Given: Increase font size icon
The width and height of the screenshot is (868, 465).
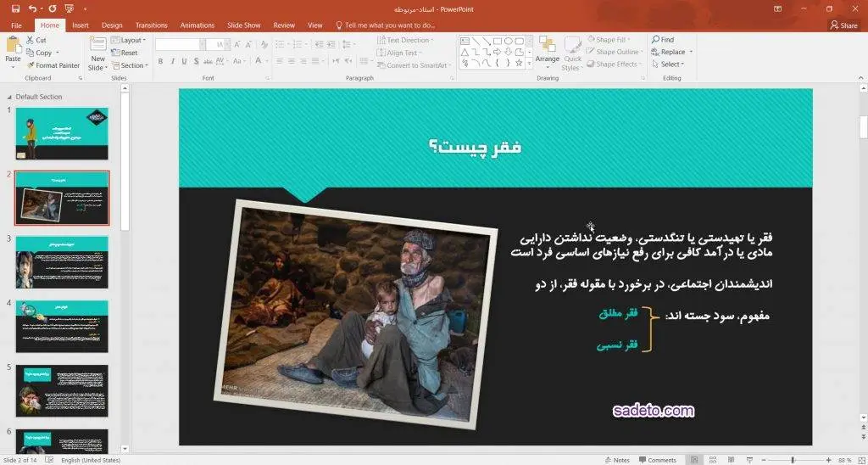Looking at the screenshot, I should tap(237, 44).
